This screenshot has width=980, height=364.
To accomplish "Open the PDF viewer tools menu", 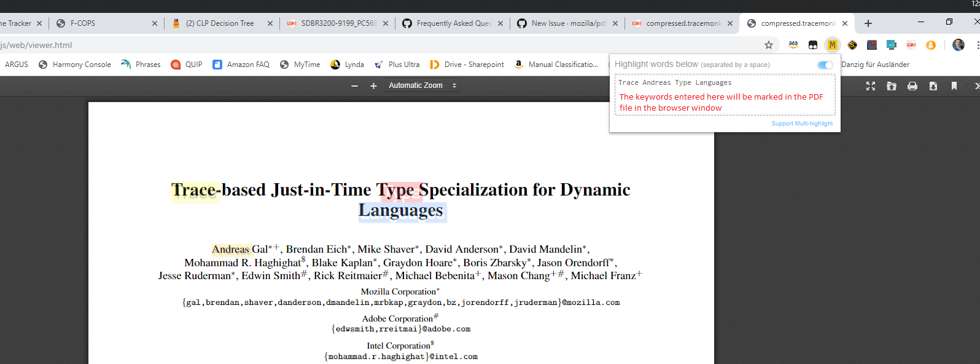I will click(976, 86).
